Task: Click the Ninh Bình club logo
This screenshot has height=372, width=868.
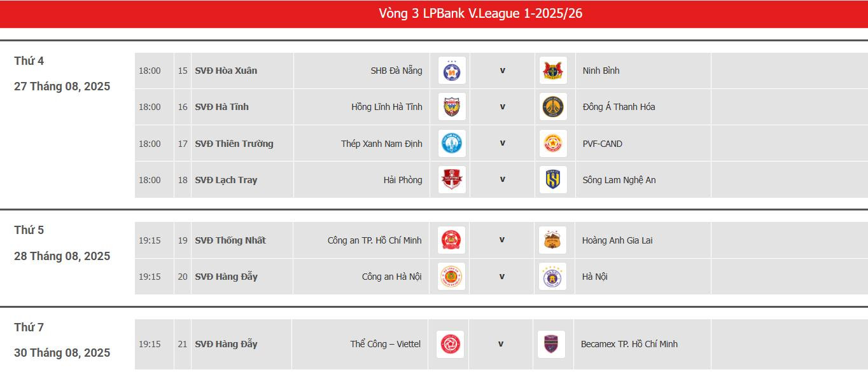Action: [x=553, y=71]
